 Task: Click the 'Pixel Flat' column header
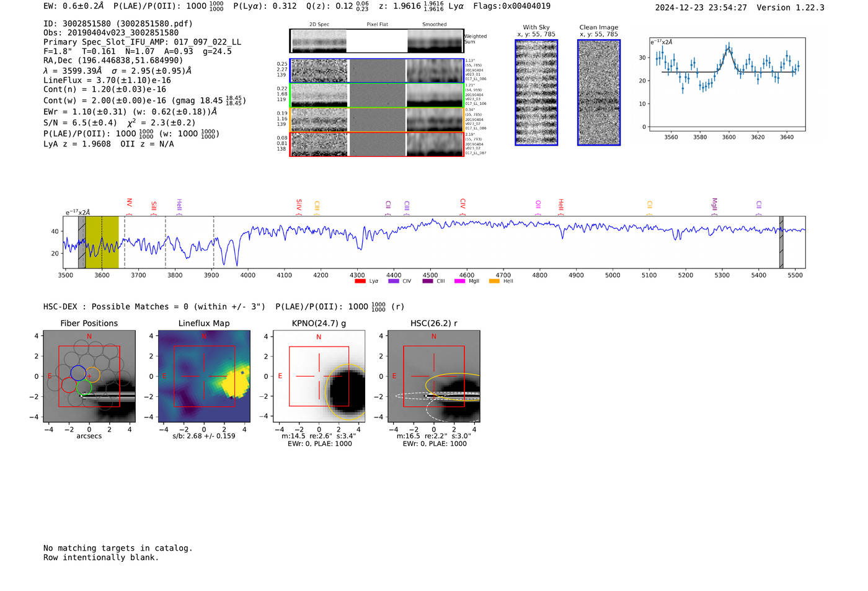click(x=377, y=24)
